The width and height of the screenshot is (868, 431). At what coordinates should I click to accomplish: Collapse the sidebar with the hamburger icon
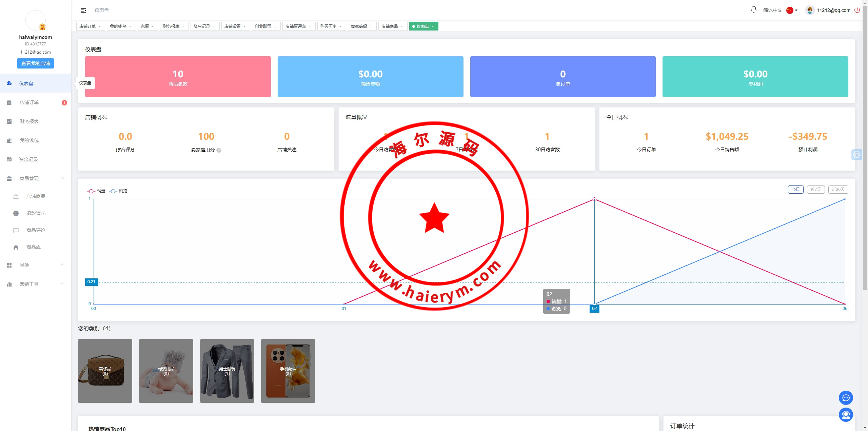(83, 11)
